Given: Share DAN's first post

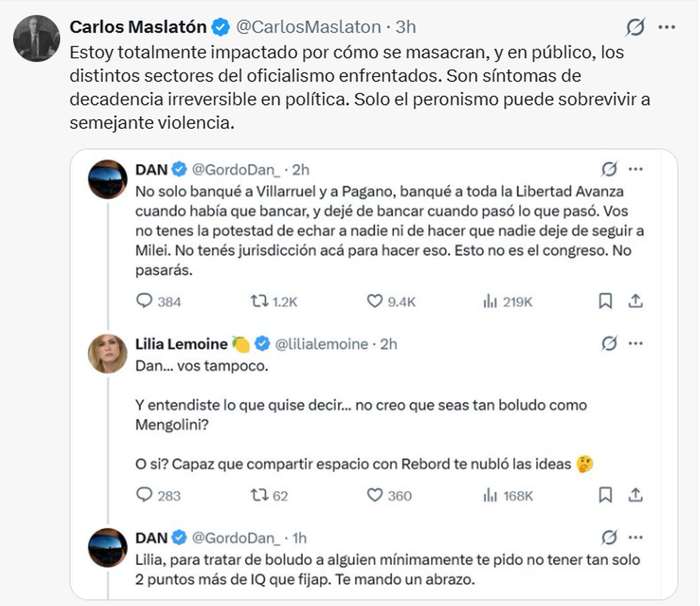Looking at the screenshot, I should [x=635, y=301].
